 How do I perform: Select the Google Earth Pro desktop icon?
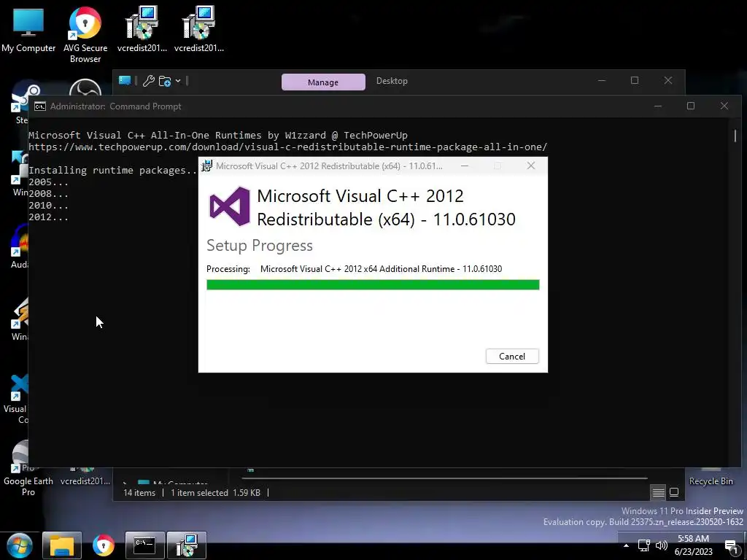tap(28, 469)
